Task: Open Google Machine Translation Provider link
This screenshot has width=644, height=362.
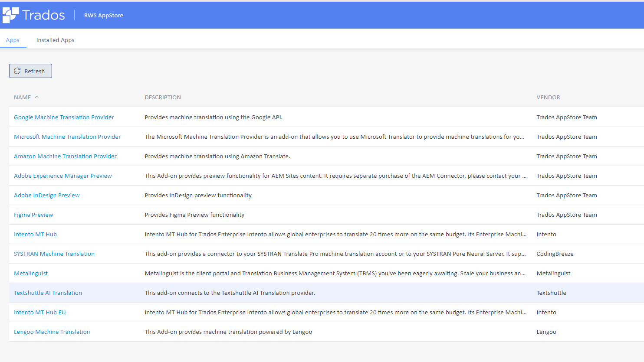Action: pyautogui.click(x=64, y=117)
